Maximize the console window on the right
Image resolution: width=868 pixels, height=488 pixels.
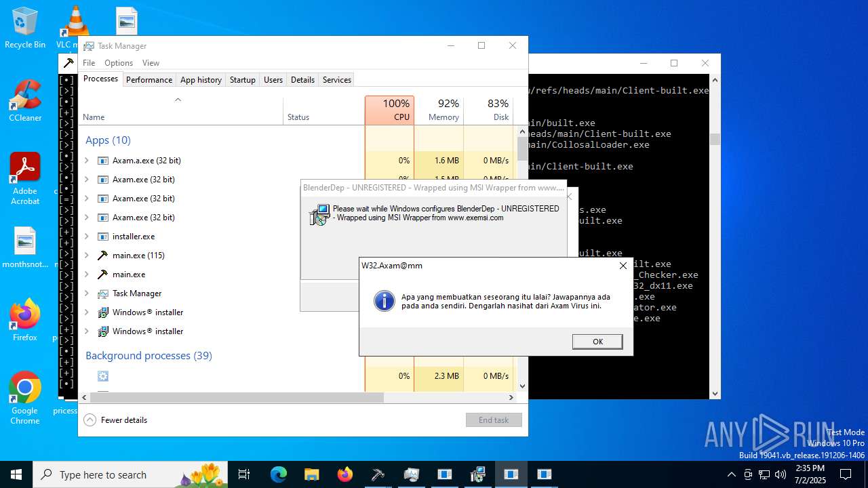pyautogui.click(x=674, y=63)
